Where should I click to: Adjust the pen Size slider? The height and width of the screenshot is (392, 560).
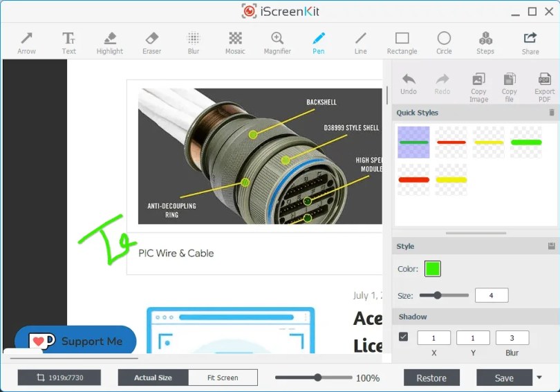pos(444,295)
